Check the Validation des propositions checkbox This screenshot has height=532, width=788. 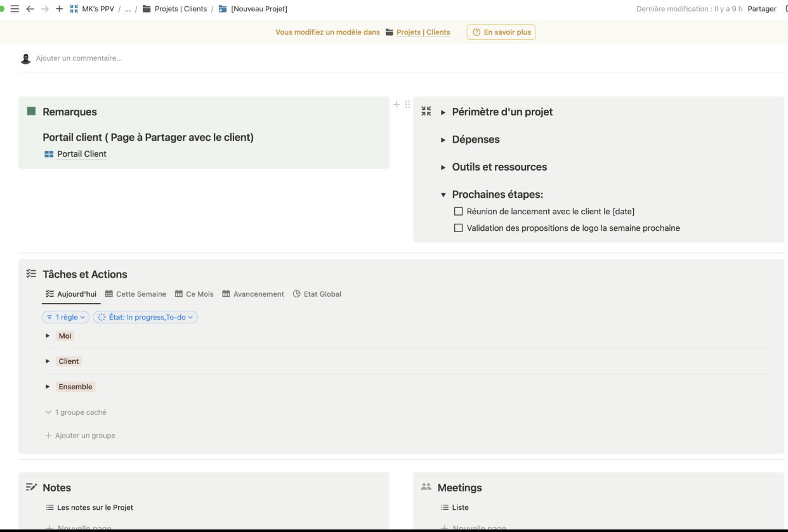coord(458,227)
